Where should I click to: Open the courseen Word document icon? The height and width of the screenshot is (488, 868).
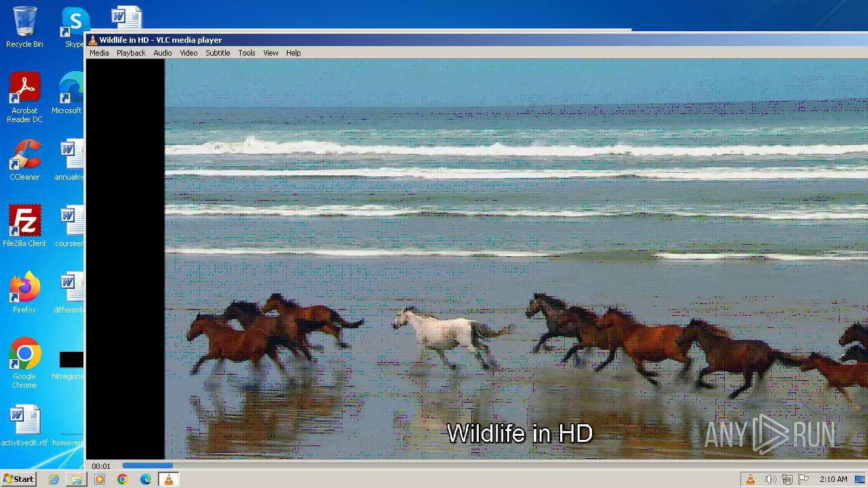pyautogui.click(x=71, y=226)
